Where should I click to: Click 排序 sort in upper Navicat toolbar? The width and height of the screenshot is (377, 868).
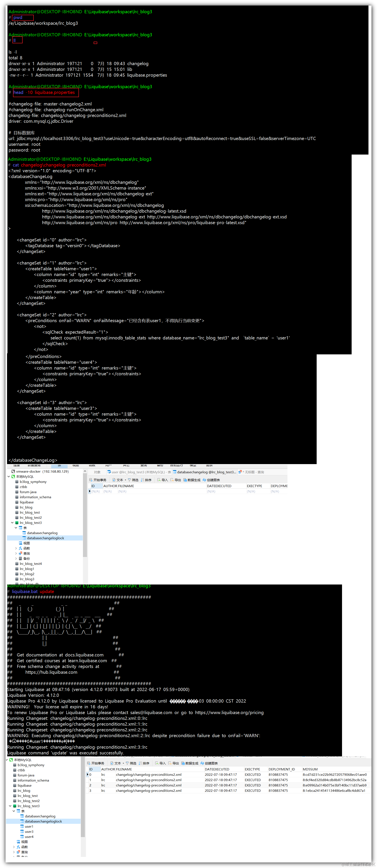[x=146, y=480]
